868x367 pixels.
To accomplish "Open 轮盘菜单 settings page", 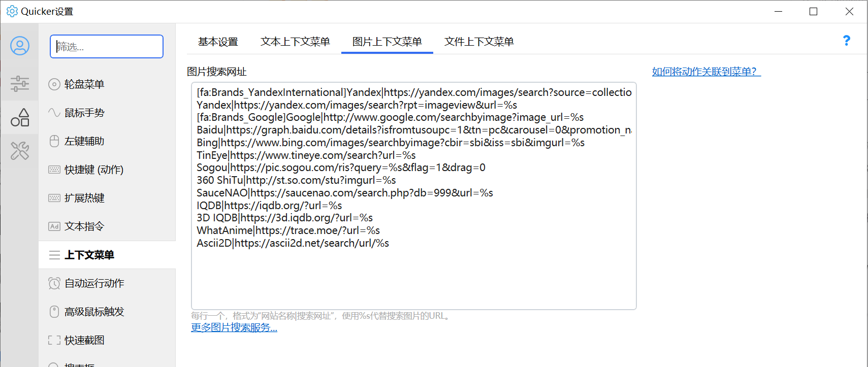I will click(x=107, y=84).
